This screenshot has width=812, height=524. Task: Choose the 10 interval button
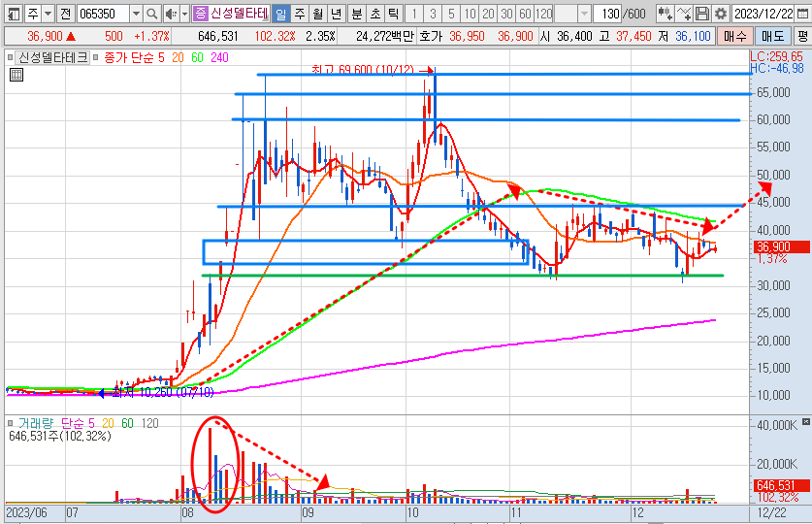470,14
